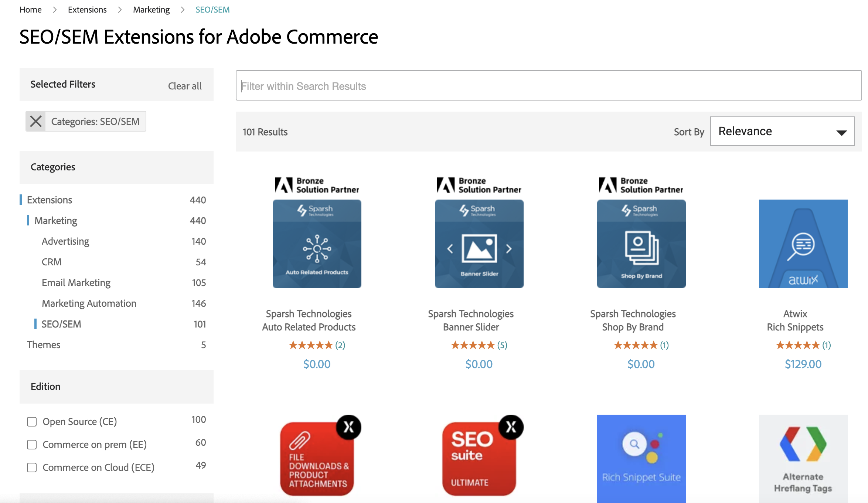Remove the Categories: SEO/SEM filter X icon

(36, 121)
